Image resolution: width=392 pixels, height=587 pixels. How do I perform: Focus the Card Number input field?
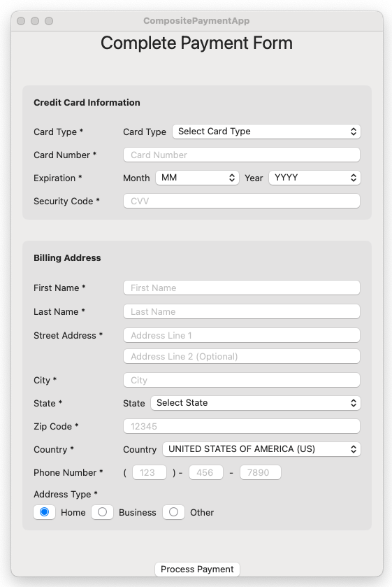[x=242, y=155]
